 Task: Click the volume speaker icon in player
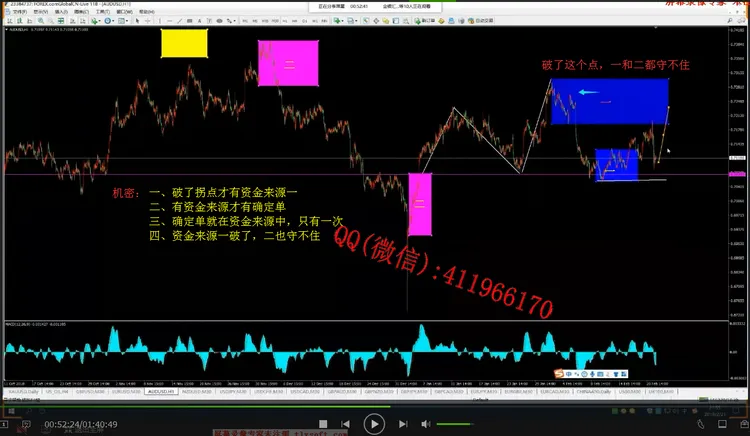(x=425, y=424)
